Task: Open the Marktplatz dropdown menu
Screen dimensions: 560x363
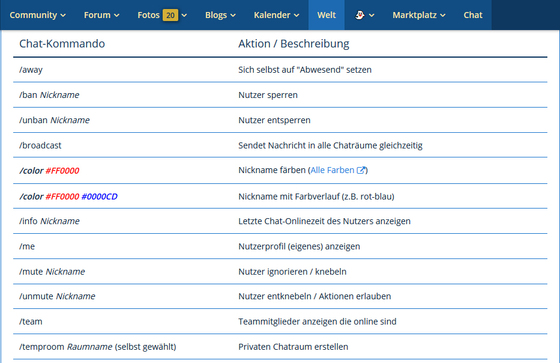Action: click(419, 15)
